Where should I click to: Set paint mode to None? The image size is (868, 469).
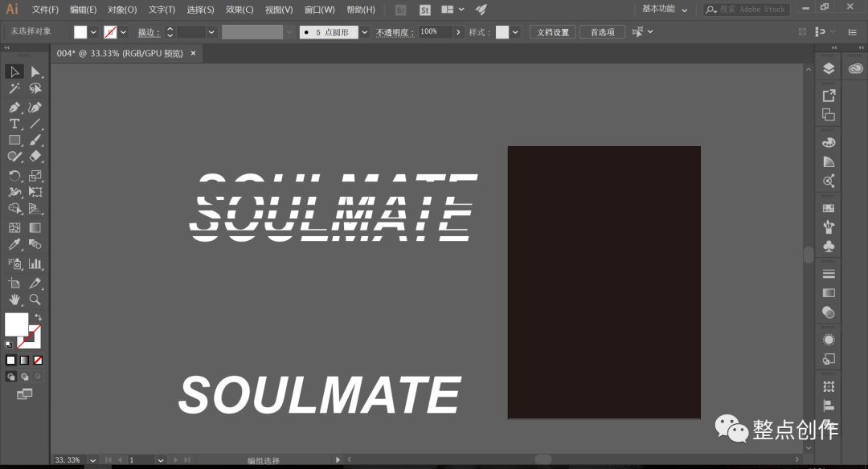point(38,361)
